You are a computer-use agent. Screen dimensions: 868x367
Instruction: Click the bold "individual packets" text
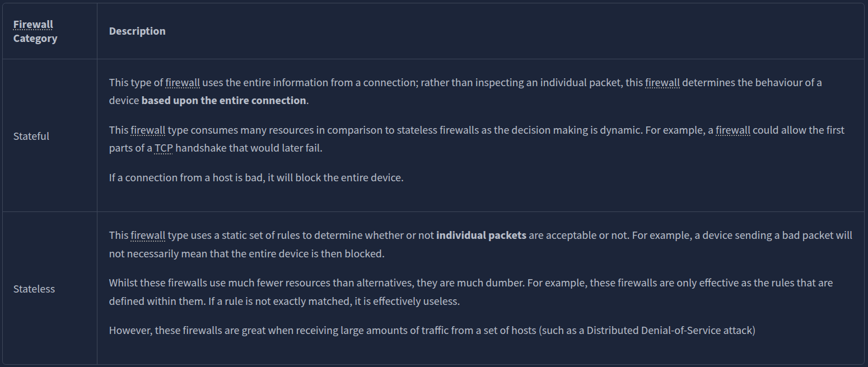pyautogui.click(x=481, y=236)
